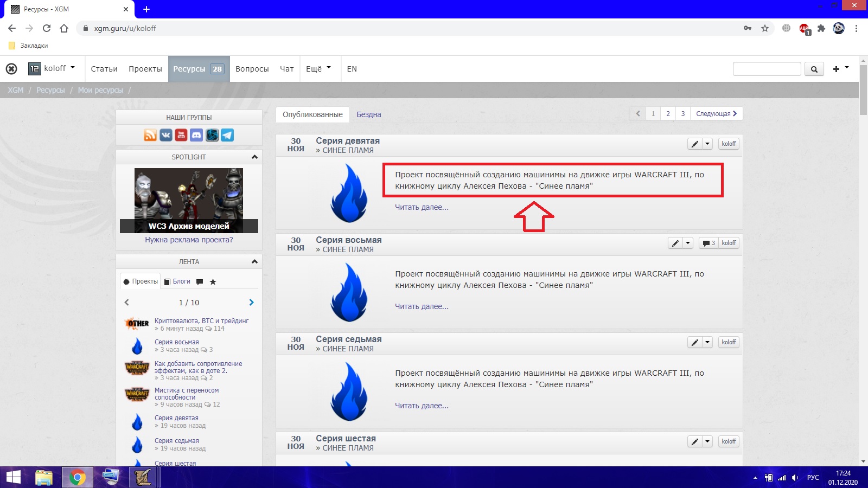Click the XGM circular logo icon
Image resolution: width=868 pixels, height=488 pixels.
pyautogui.click(x=11, y=69)
